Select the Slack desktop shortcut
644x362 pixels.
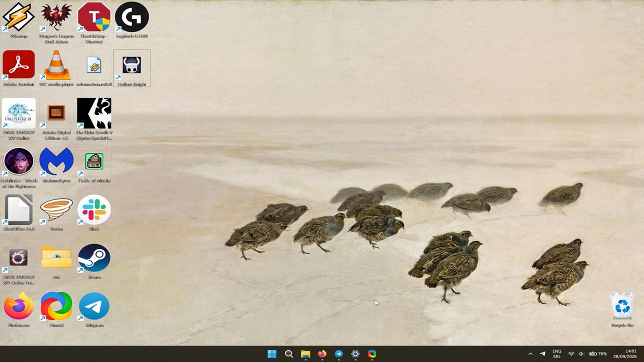pyautogui.click(x=94, y=213)
